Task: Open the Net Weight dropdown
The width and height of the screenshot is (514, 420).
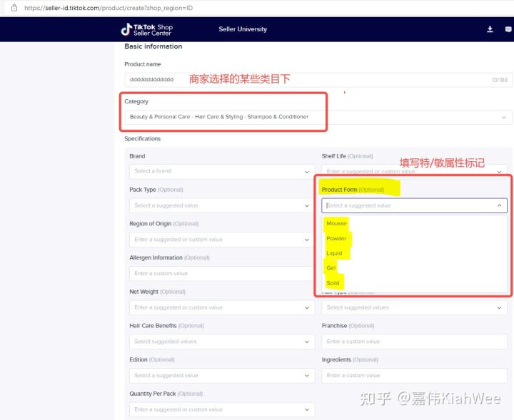Action: pos(222,308)
